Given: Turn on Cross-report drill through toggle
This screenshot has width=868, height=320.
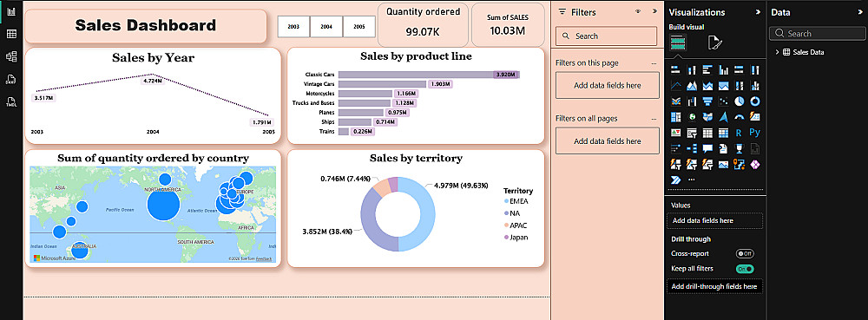Looking at the screenshot, I should (x=745, y=254).
